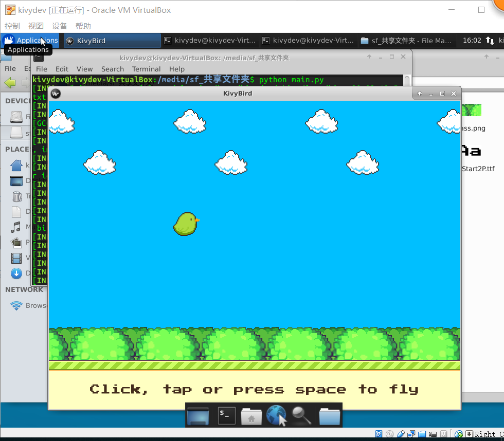Click the show desktop icon in the dock
504x441 pixels.
tap(198, 415)
